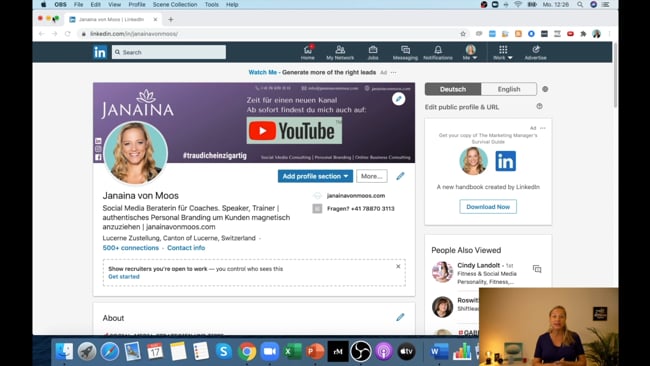650x366 pixels.
Task: Open the Contact info link
Action: click(186, 248)
